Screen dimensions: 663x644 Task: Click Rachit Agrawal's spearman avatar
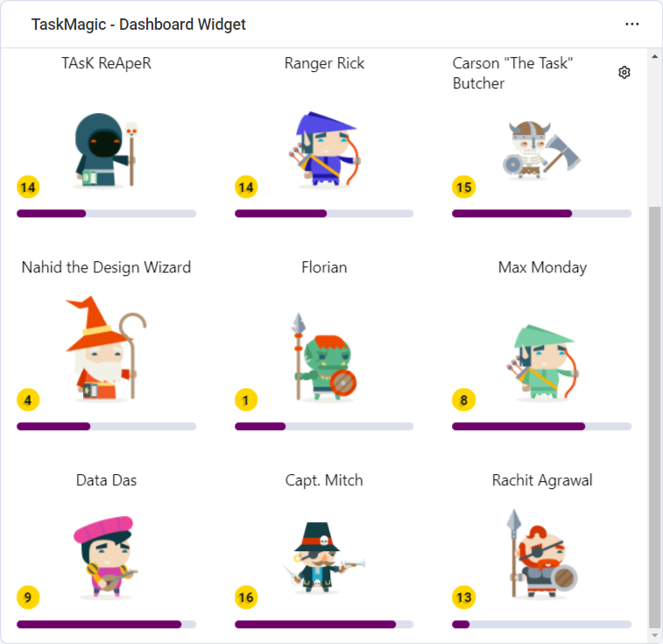click(x=542, y=554)
